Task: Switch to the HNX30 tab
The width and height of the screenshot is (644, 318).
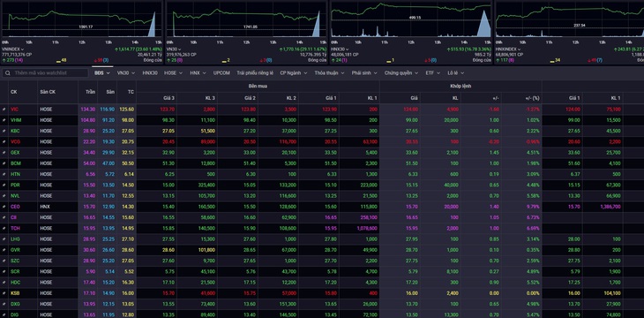Action: [x=149, y=72]
